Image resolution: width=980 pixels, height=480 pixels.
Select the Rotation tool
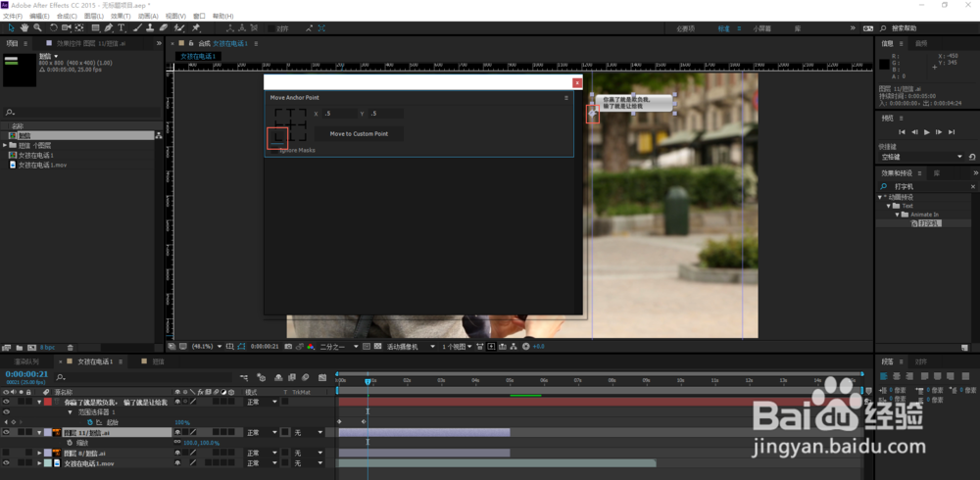54,28
